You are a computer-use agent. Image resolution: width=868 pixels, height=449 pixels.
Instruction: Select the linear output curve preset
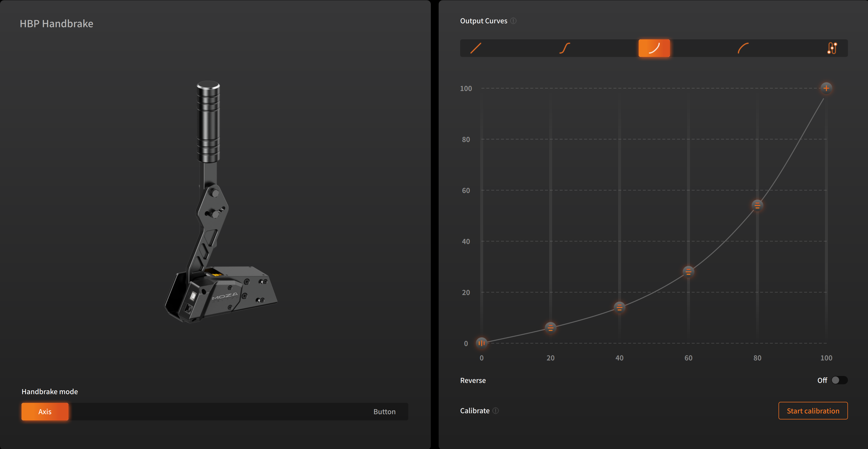click(476, 48)
